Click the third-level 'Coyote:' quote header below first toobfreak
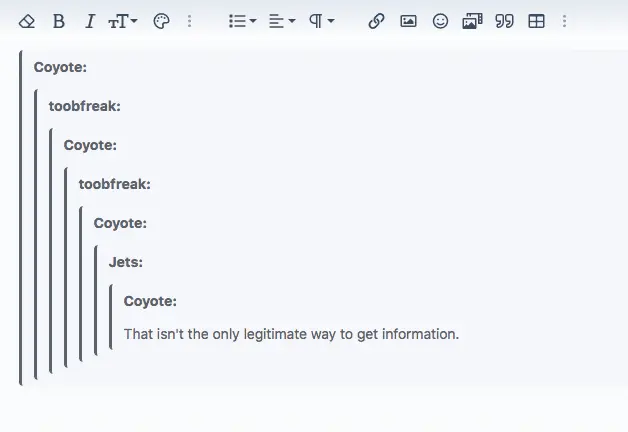Image resolution: width=628 pixels, height=432 pixels. coord(90,145)
